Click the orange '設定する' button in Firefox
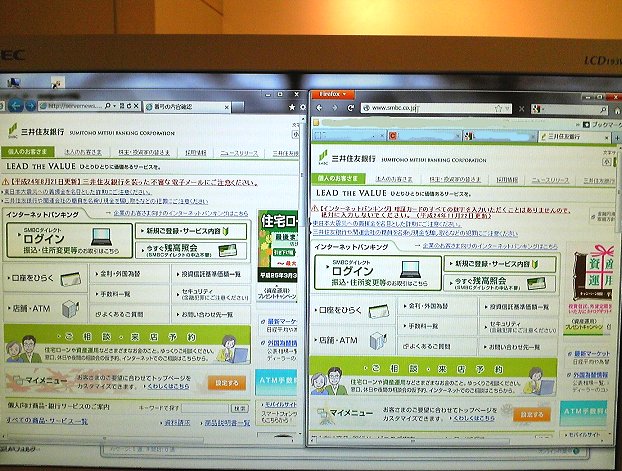Viewport: 622px width, 471px height. (x=532, y=415)
